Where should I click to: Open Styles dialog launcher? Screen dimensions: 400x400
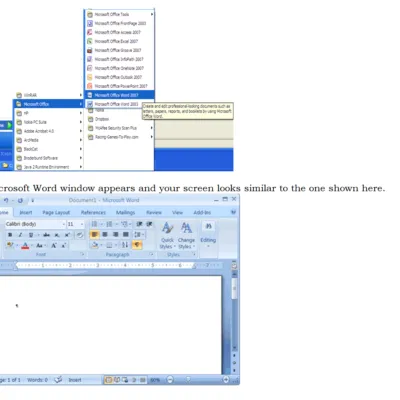tap(194, 255)
